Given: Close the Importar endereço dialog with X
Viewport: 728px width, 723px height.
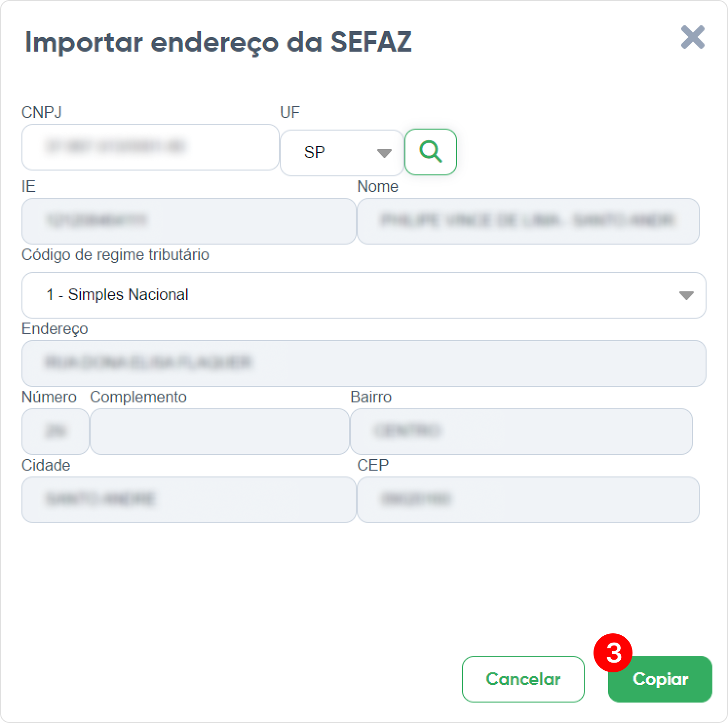Looking at the screenshot, I should pyautogui.click(x=692, y=38).
